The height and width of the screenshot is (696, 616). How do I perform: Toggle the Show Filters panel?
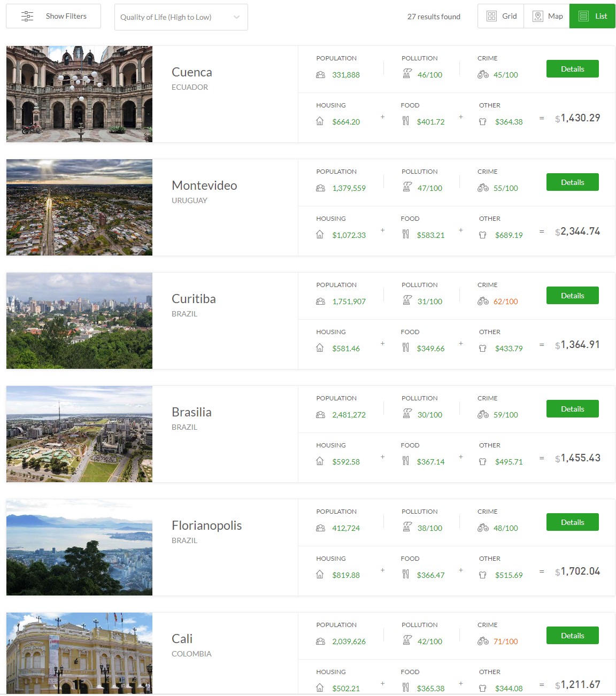point(53,17)
